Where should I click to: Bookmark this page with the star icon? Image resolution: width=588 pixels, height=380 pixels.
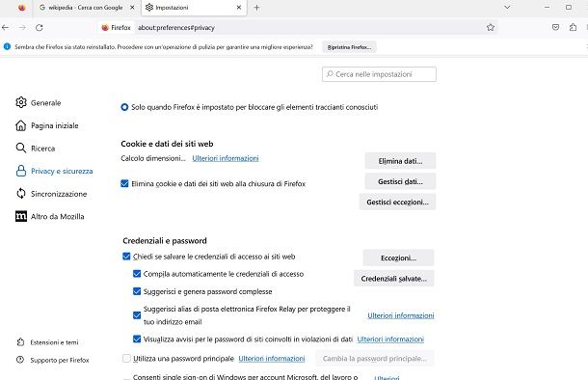tap(490, 27)
